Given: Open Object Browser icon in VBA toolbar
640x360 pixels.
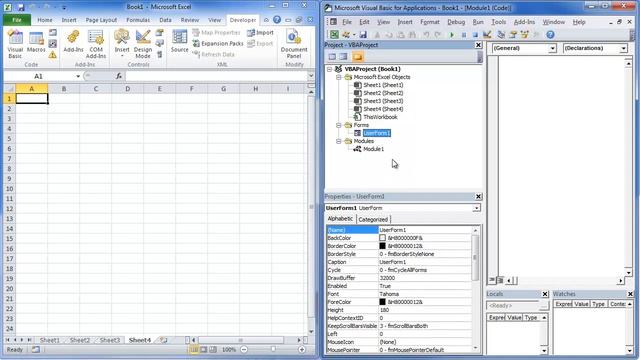Looking at the screenshot, I should click(x=525, y=35).
